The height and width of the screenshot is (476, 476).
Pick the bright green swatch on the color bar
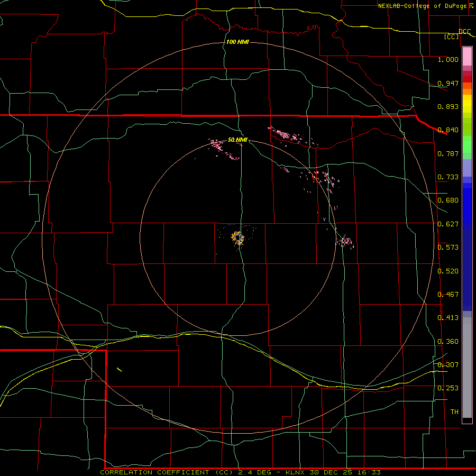[x=467, y=144]
